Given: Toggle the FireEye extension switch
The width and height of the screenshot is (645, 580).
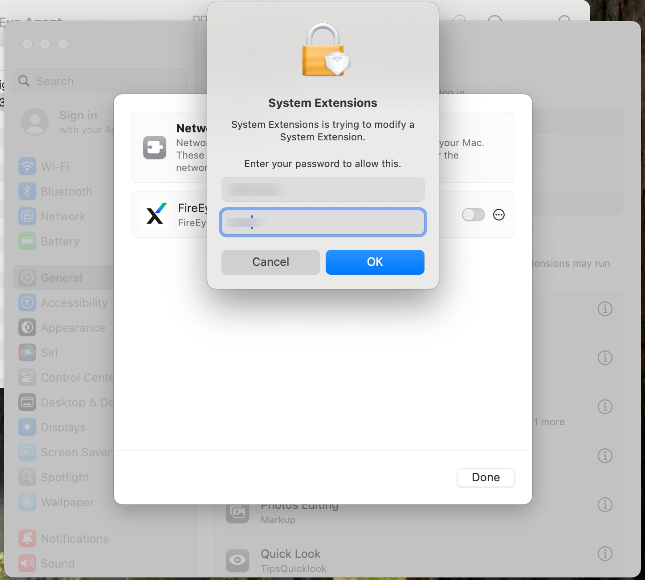Looking at the screenshot, I should [x=472, y=215].
